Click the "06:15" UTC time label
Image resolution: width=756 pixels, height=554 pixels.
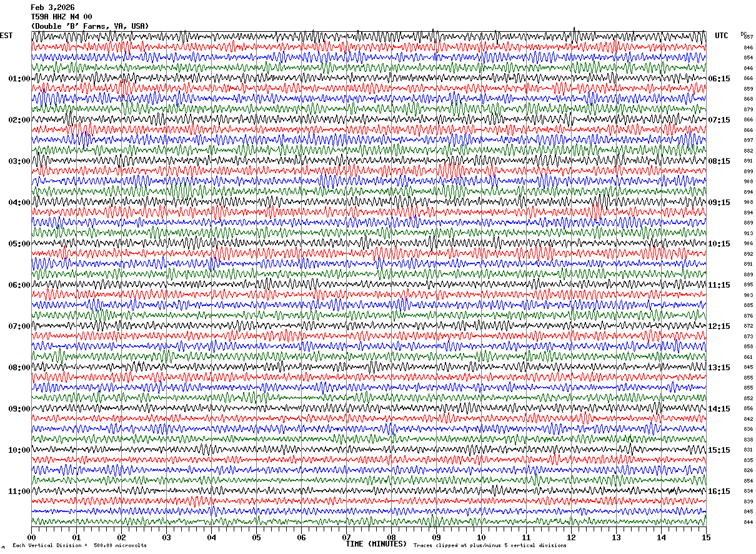719,79
